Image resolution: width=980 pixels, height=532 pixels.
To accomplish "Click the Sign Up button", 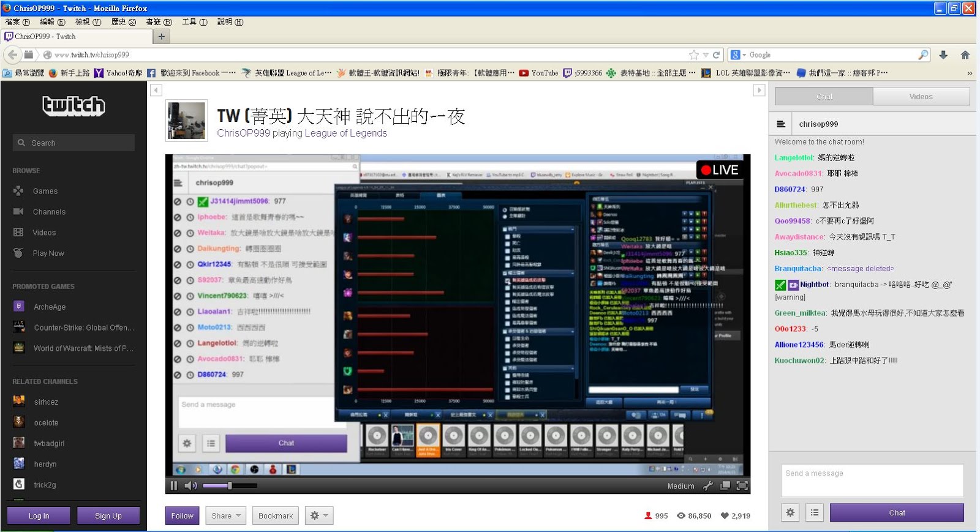I will click(x=108, y=515).
